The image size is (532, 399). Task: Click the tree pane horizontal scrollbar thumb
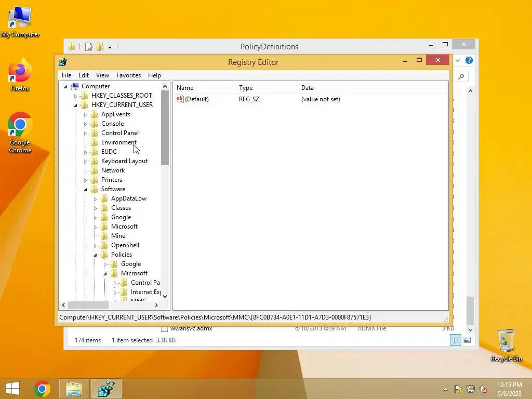click(88, 305)
